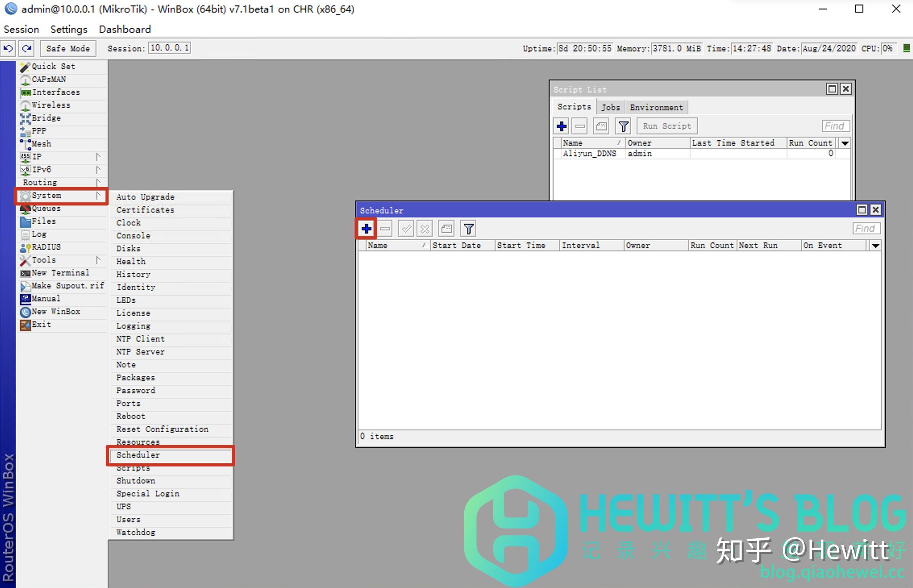The image size is (913, 588).
Task: Click the Redo arrow in toolbar
Action: (x=27, y=48)
